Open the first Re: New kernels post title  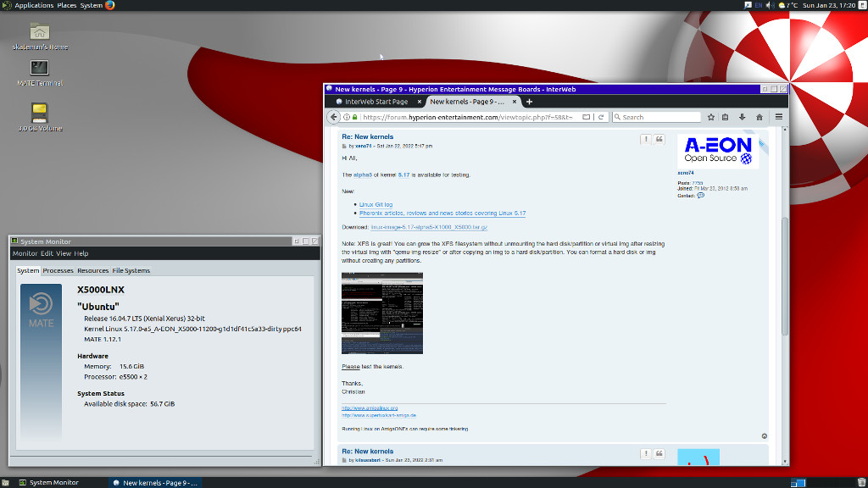(x=368, y=136)
